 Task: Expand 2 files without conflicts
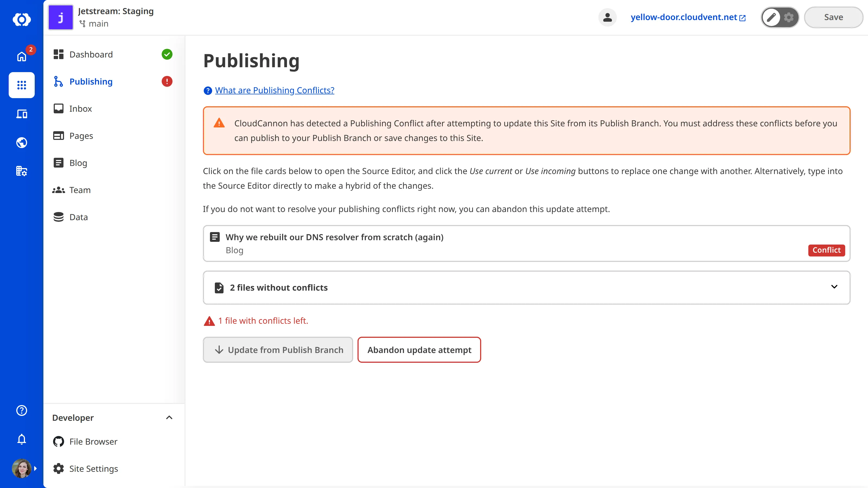click(526, 288)
